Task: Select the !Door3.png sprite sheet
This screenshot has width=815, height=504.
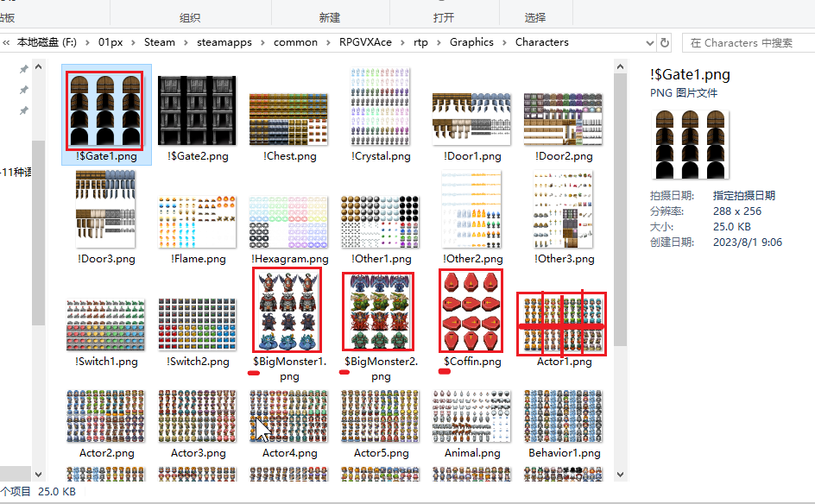Action: pyautogui.click(x=105, y=209)
